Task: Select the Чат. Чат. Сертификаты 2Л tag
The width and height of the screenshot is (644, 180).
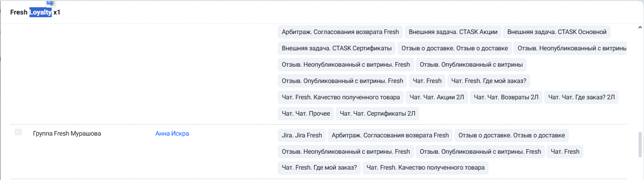Action: coord(378,113)
